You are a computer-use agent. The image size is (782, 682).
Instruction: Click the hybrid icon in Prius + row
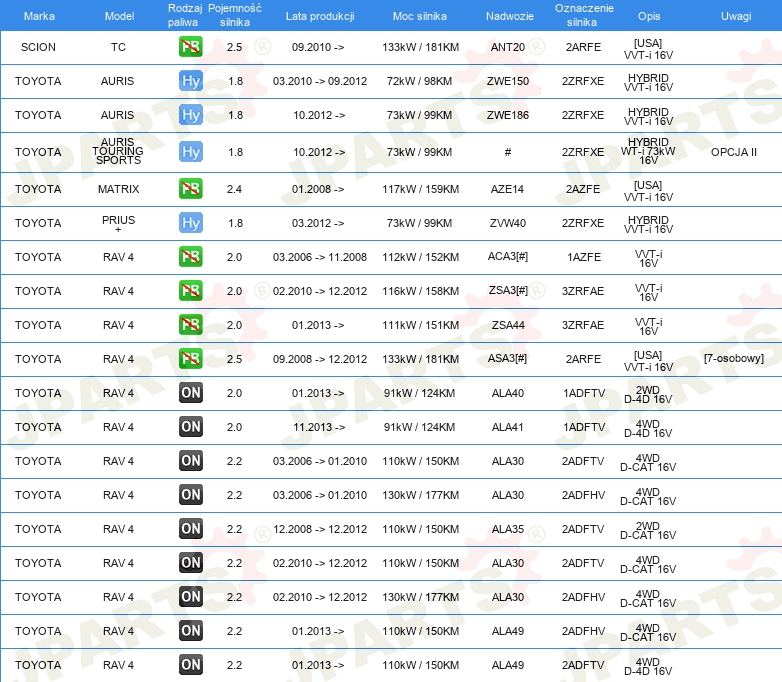coord(190,223)
